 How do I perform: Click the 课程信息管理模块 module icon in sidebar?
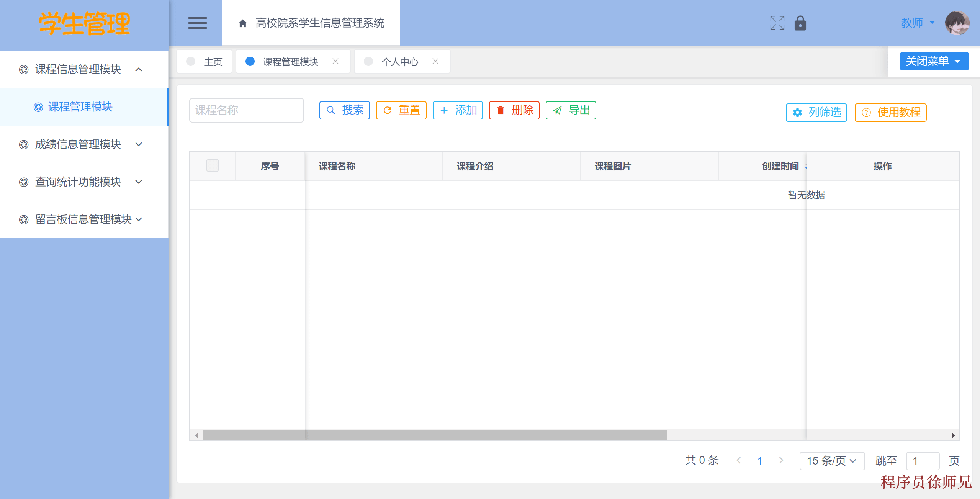click(x=24, y=69)
